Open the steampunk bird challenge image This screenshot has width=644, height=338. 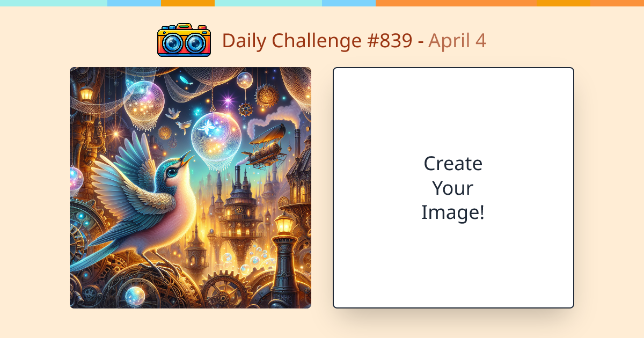click(191, 188)
